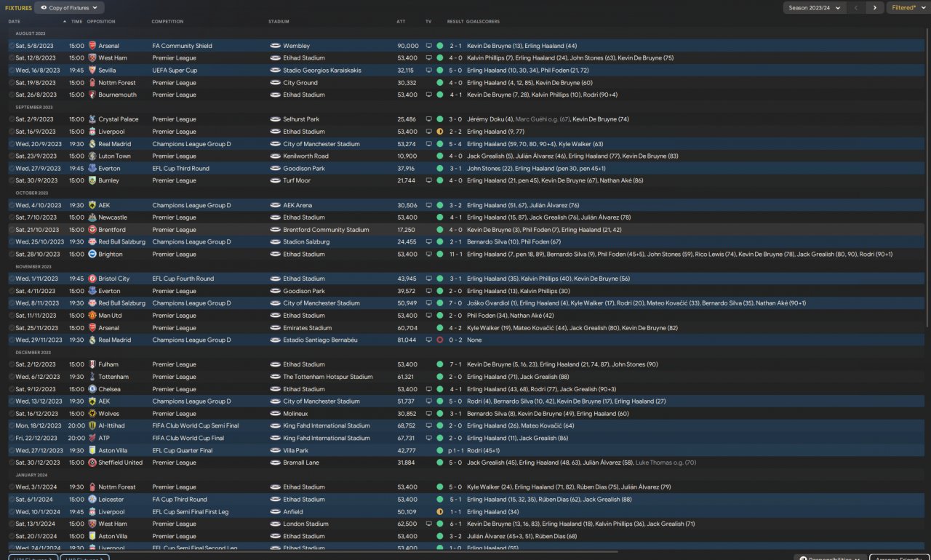Viewport: 931px width, 560px height.
Task: Toggle the selection circle for Sat, 2/12/2023
Action: [x=12, y=364]
